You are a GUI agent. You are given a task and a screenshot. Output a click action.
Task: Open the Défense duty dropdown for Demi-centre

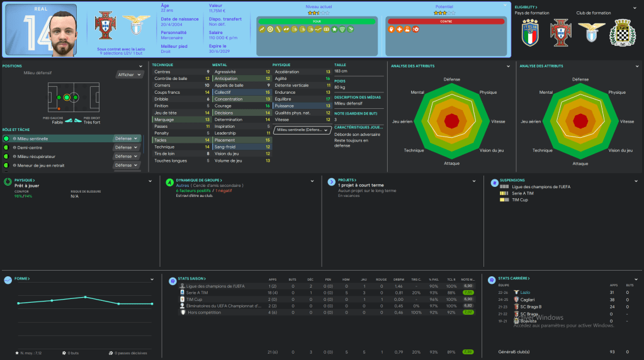click(x=127, y=147)
